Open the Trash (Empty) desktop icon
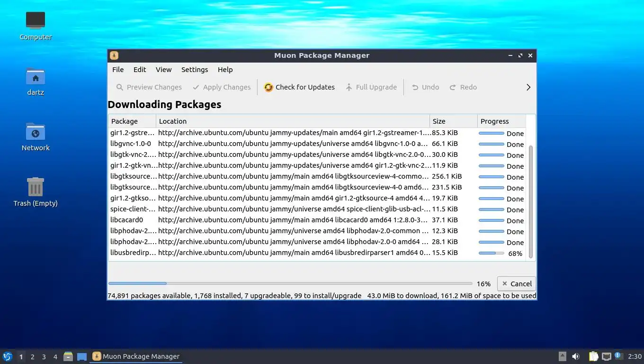This screenshot has width=644, height=364. coord(36,192)
